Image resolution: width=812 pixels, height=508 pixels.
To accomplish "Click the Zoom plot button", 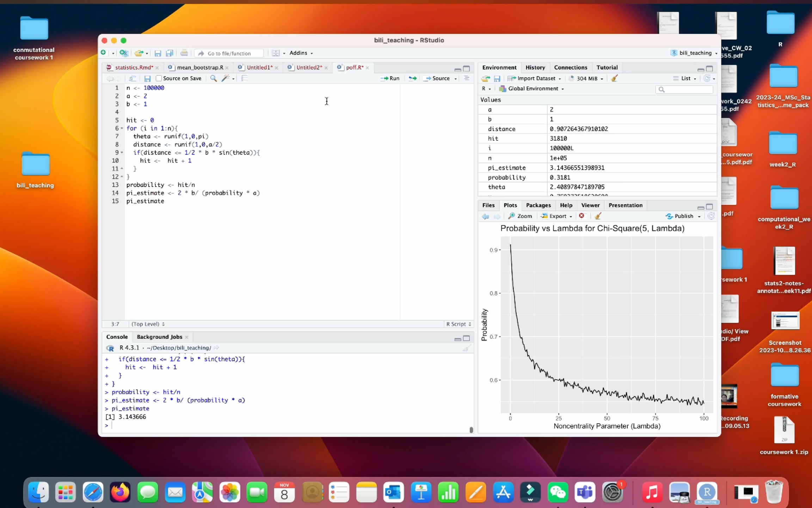I will (x=521, y=216).
